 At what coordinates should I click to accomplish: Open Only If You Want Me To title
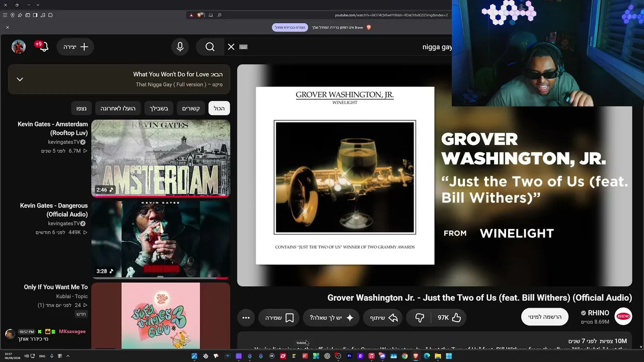56,287
